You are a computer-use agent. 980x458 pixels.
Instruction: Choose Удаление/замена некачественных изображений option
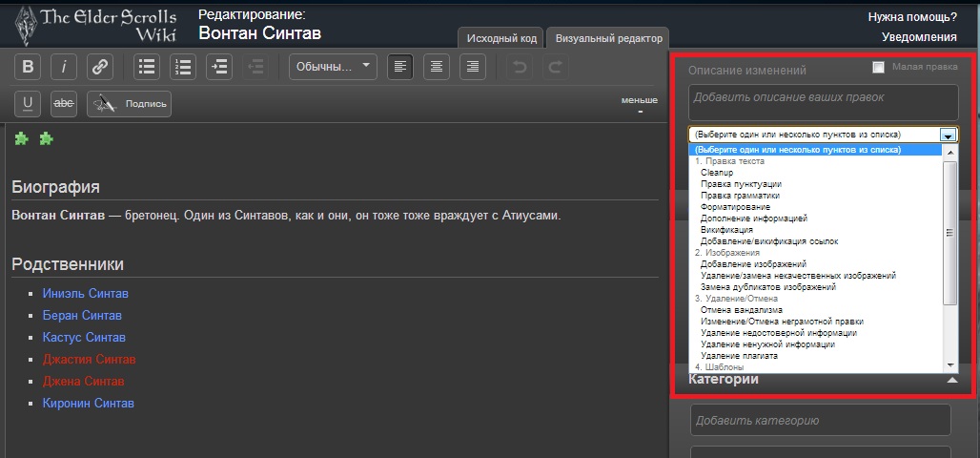point(798,276)
